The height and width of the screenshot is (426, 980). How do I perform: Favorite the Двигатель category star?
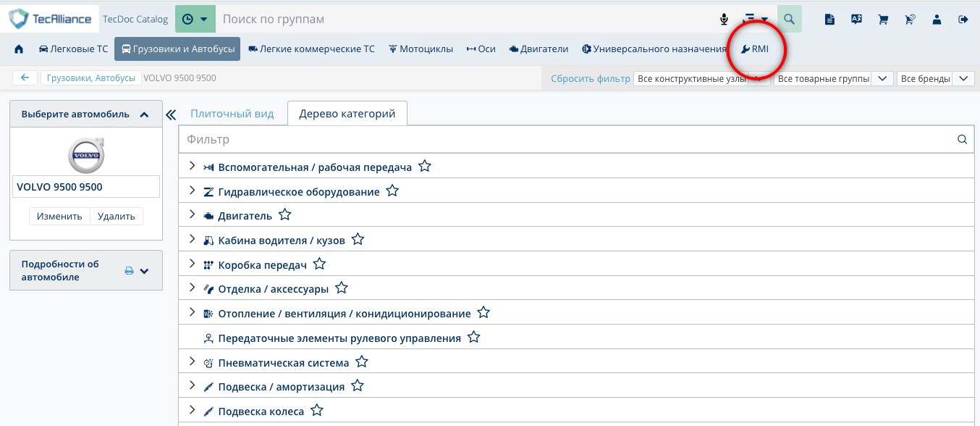click(285, 215)
